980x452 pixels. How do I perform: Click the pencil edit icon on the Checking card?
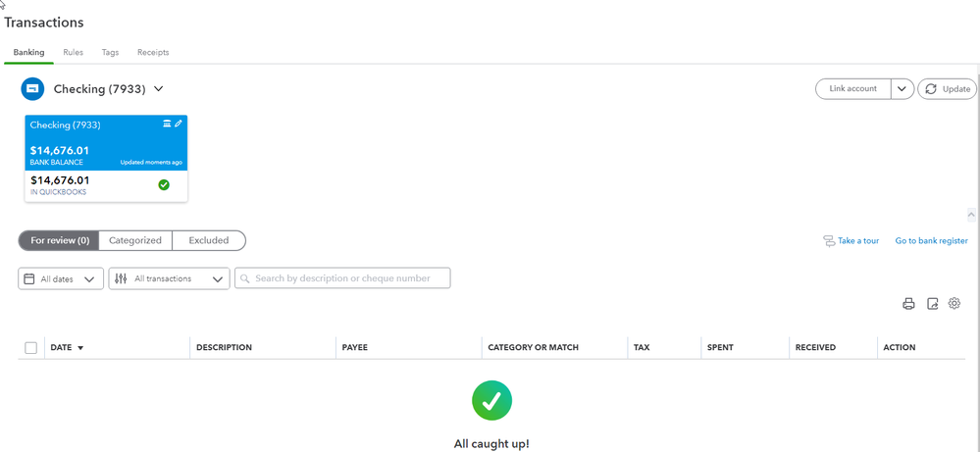(x=179, y=124)
